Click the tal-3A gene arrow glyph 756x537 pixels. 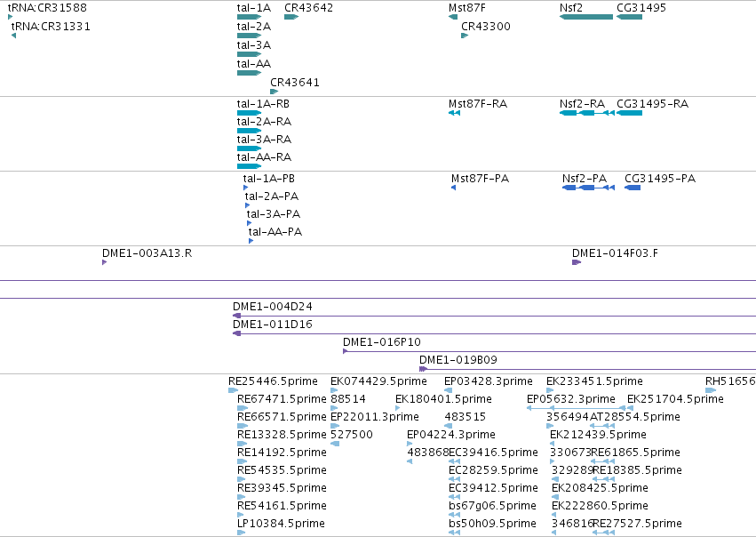pyautogui.click(x=249, y=54)
